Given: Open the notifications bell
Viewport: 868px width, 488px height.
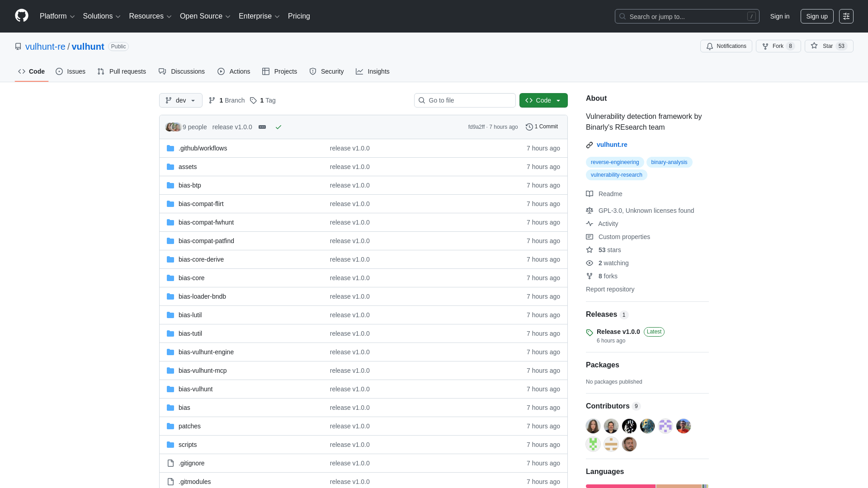Looking at the screenshot, I should click(x=709, y=46).
